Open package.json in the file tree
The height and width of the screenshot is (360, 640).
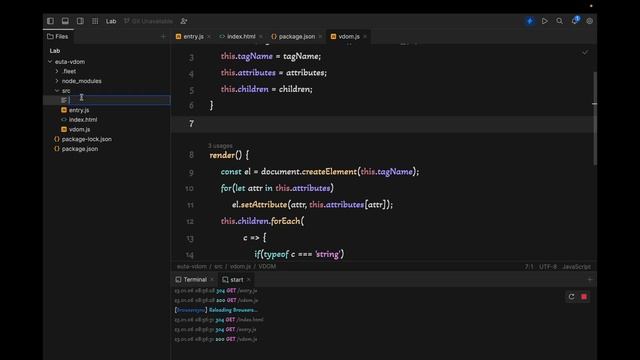pyautogui.click(x=80, y=149)
